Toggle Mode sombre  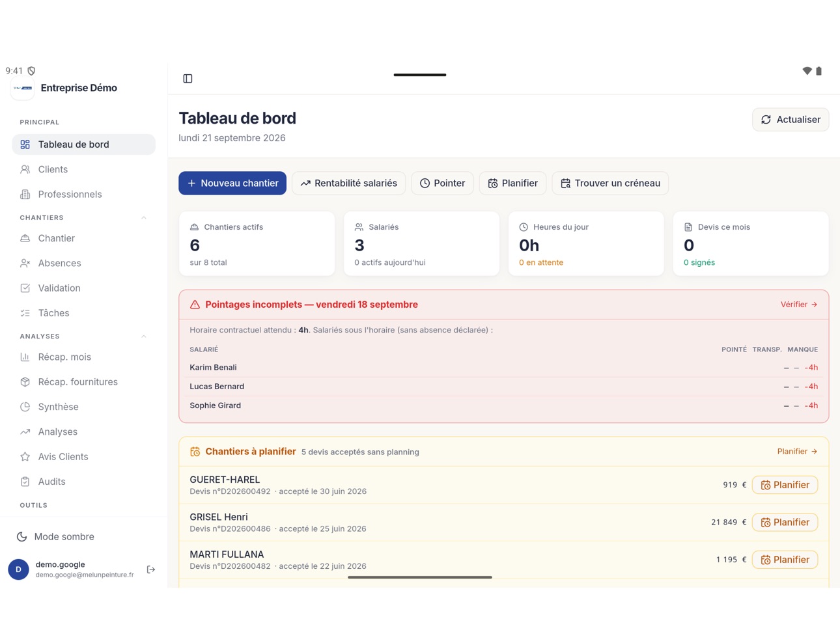[x=83, y=537]
